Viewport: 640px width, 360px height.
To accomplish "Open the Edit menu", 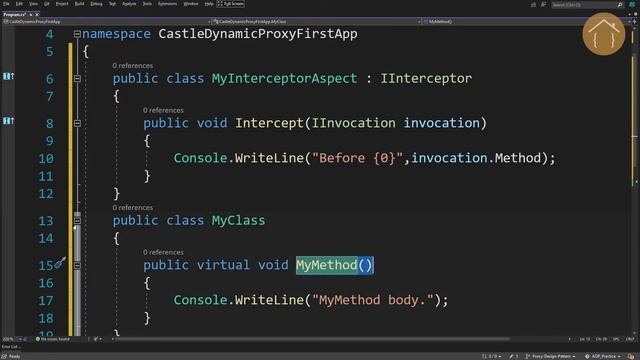I will 19,4.
